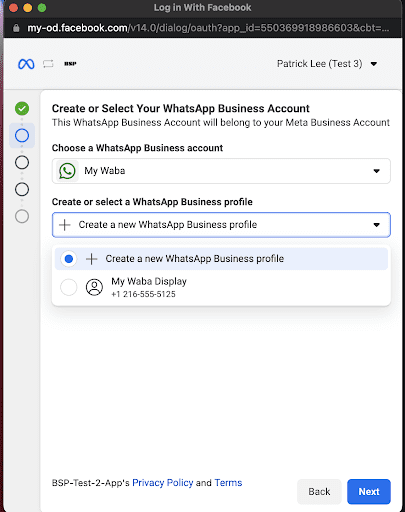
Task: Open the Privacy Policy link
Action: tap(163, 483)
